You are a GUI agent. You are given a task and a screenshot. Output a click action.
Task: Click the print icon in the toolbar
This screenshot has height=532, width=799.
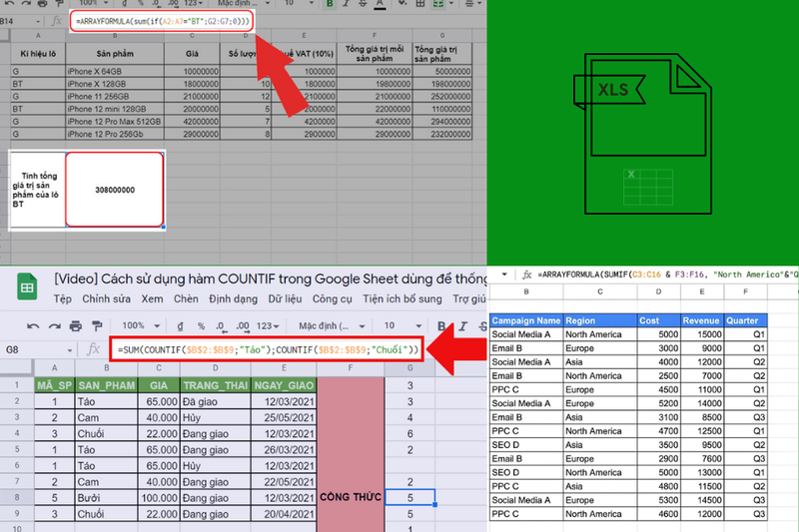tap(76, 325)
